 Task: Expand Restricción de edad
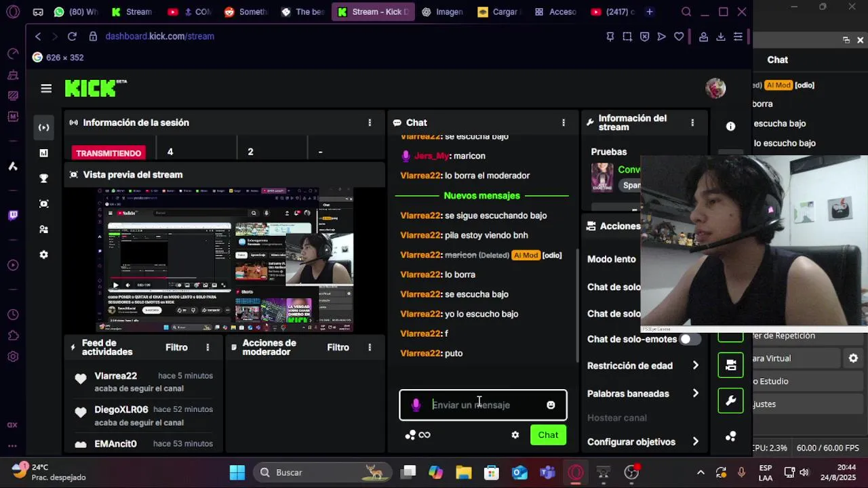click(x=642, y=365)
